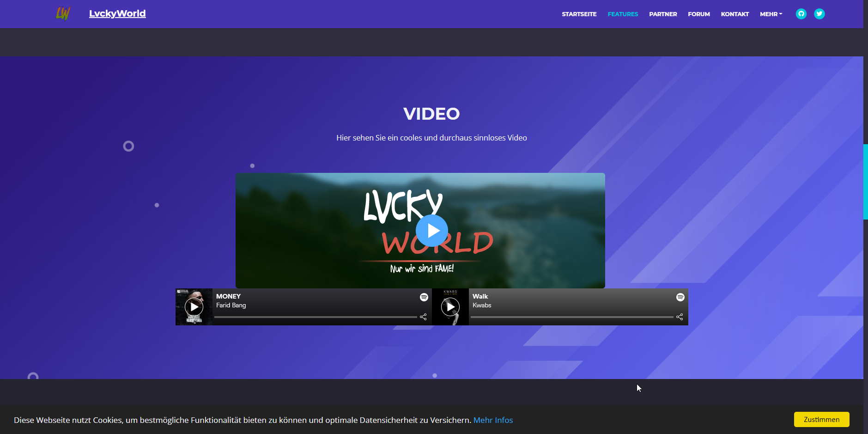Play the LvckyWorld video
Viewport: 868px width, 434px height.
coord(431,231)
